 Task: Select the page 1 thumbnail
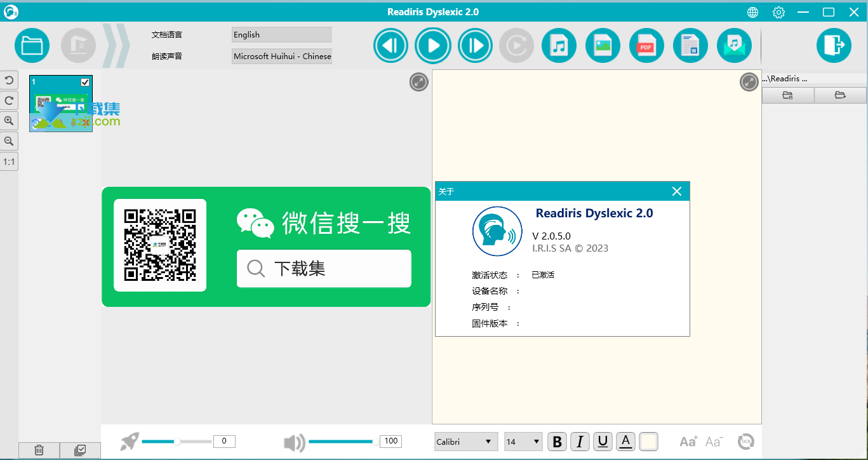61,104
